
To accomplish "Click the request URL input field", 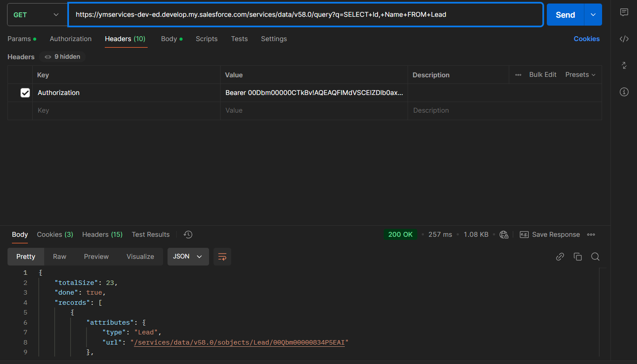I will tap(305, 15).
